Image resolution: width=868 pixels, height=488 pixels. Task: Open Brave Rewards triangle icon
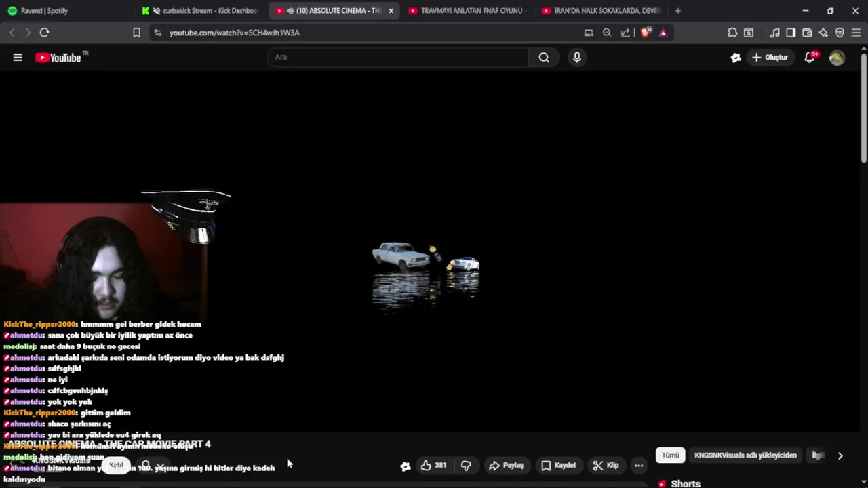tap(663, 33)
